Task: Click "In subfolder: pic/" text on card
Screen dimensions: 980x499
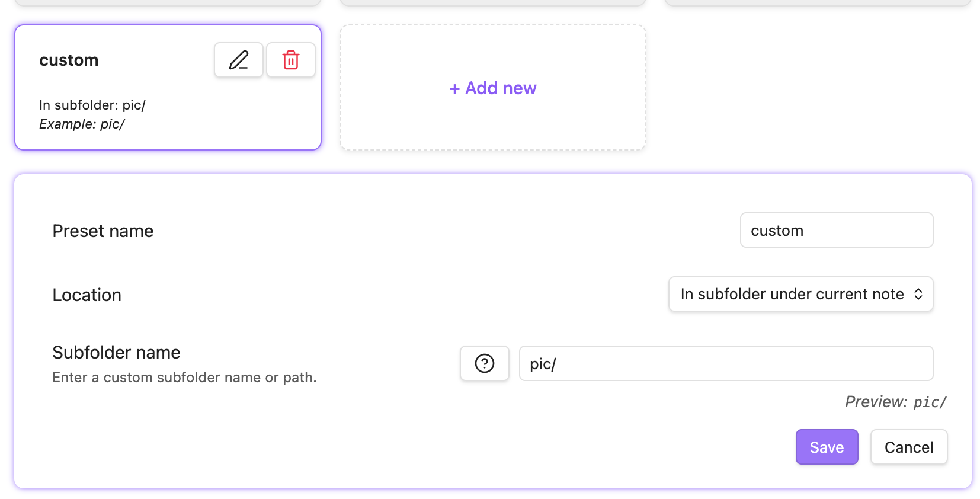Action: point(92,105)
